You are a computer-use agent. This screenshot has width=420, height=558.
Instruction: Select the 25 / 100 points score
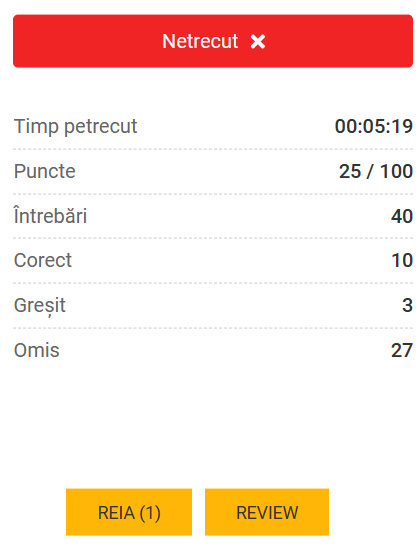pos(376,171)
